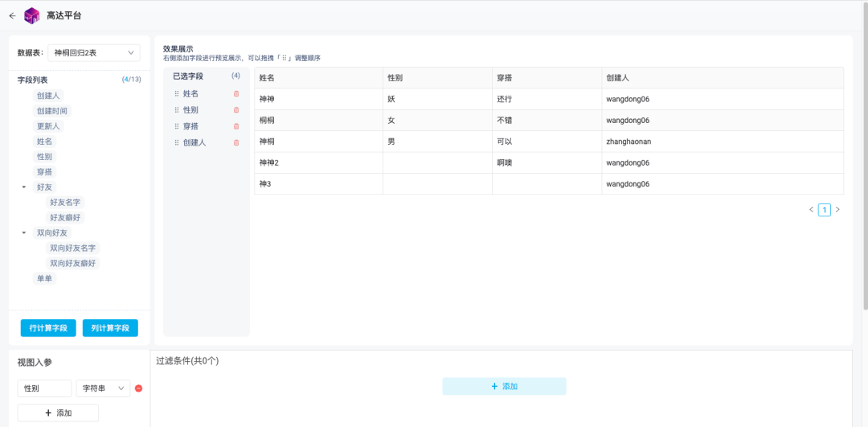The height and width of the screenshot is (427, 868).
Task: Click 列计算字段 button
Action: 110,328
